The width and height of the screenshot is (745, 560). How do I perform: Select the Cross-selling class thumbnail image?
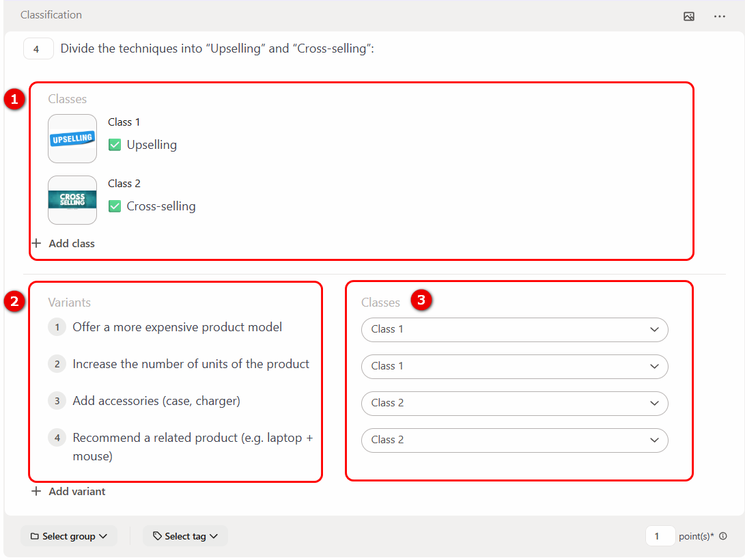click(72, 200)
